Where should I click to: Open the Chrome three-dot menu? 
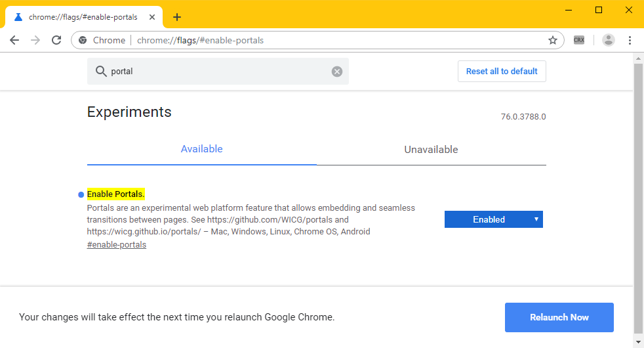tap(630, 40)
